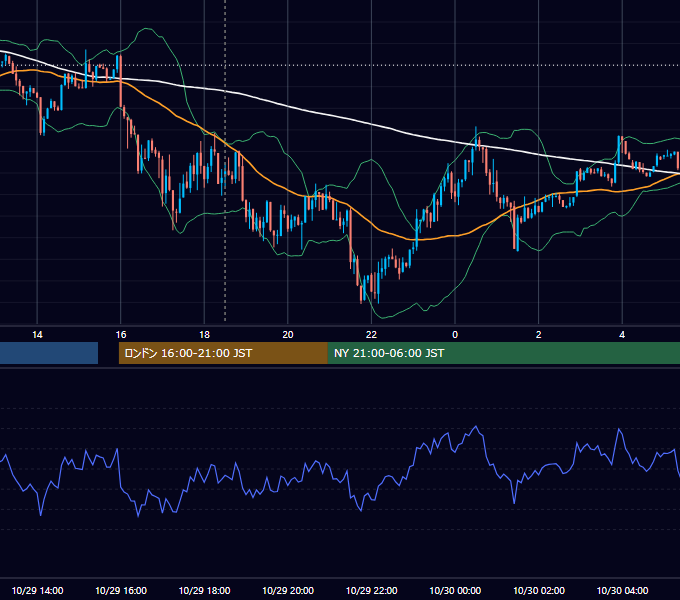The image size is (680, 600).
Task: Click the 10/30 02:00 time label
Action: pyautogui.click(x=539, y=590)
